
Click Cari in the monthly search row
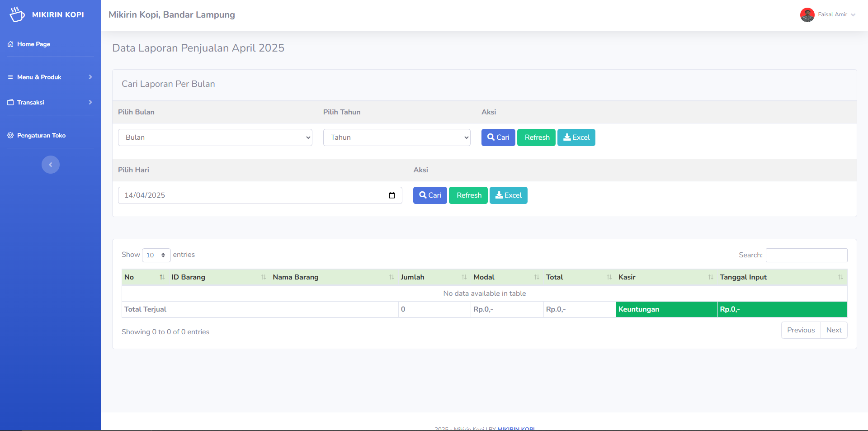click(498, 137)
